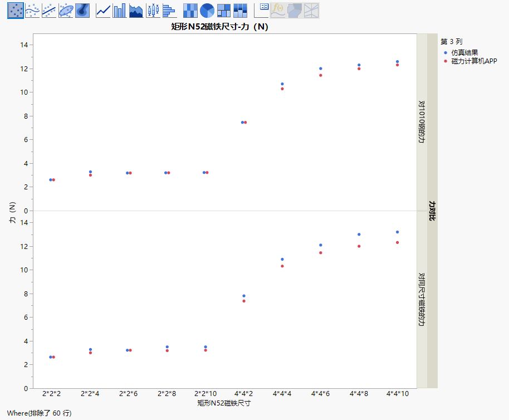Image resolution: width=509 pixels, height=420 pixels.
Task: Click the red 磁力计算机APP legend marker
Action: (x=446, y=61)
